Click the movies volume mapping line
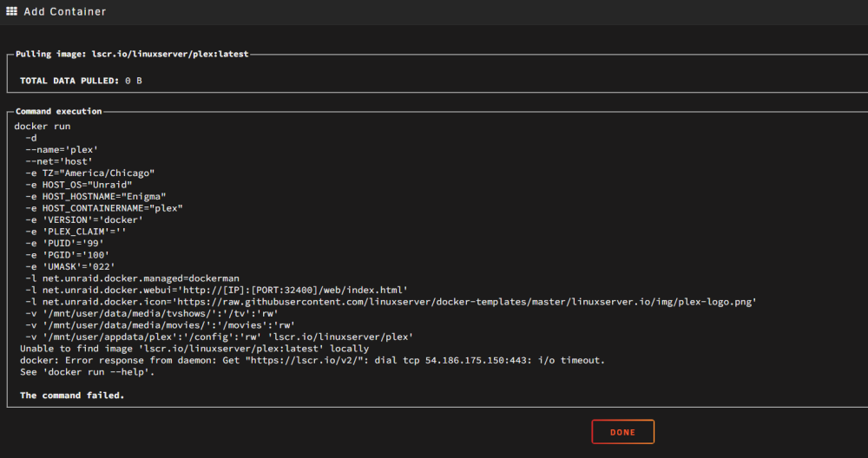The height and width of the screenshot is (458, 868). (x=161, y=325)
